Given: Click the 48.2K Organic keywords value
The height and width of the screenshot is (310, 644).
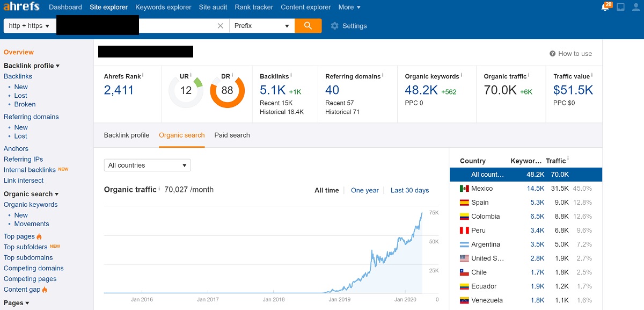Looking at the screenshot, I should pyautogui.click(x=421, y=90).
